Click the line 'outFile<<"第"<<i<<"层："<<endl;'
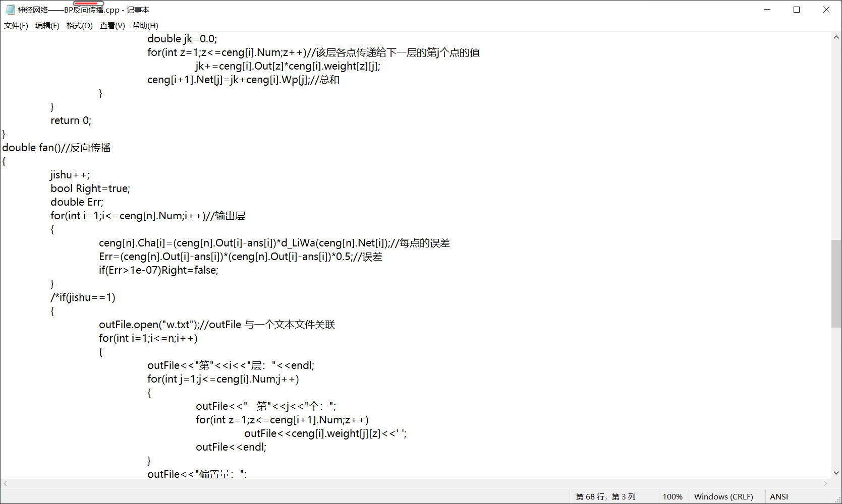842x504 pixels. 231,365
